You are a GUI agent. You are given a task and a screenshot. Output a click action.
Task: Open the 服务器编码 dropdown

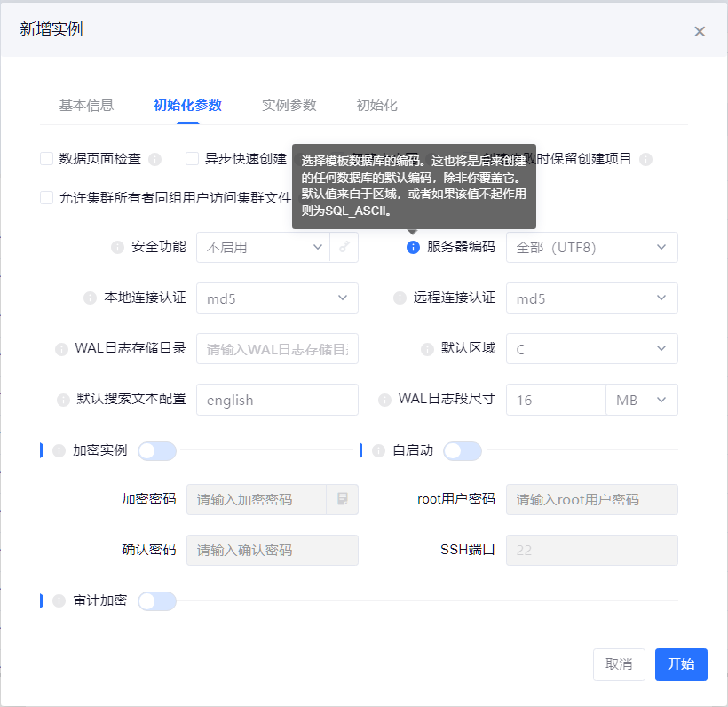click(591, 248)
